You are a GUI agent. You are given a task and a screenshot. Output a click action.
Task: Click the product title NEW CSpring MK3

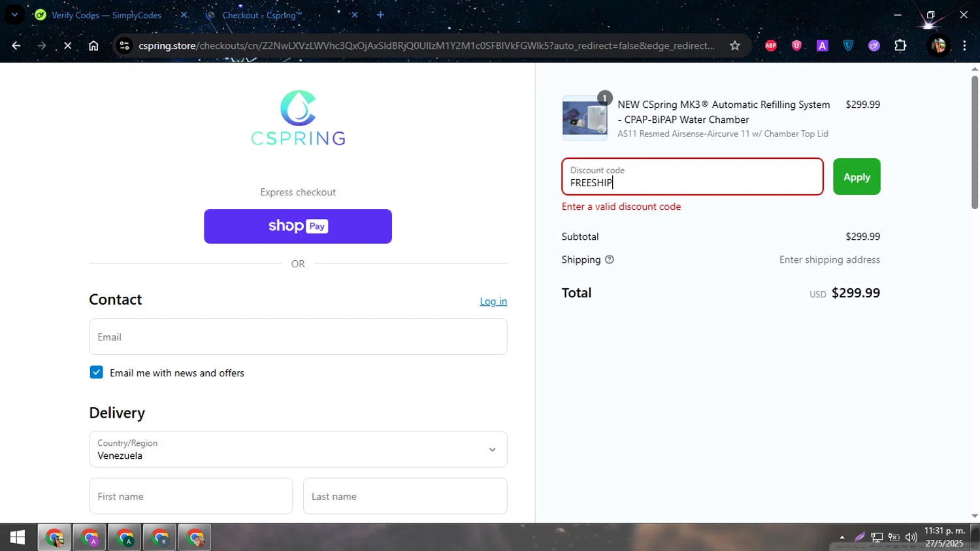pos(724,112)
